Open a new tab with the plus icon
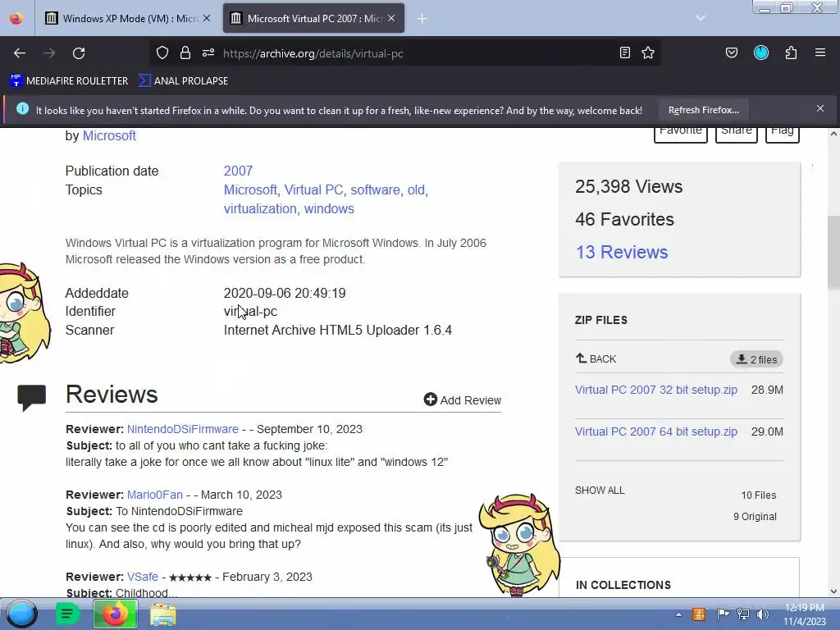Image resolution: width=840 pixels, height=630 pixels. click(x=422, y=19)
